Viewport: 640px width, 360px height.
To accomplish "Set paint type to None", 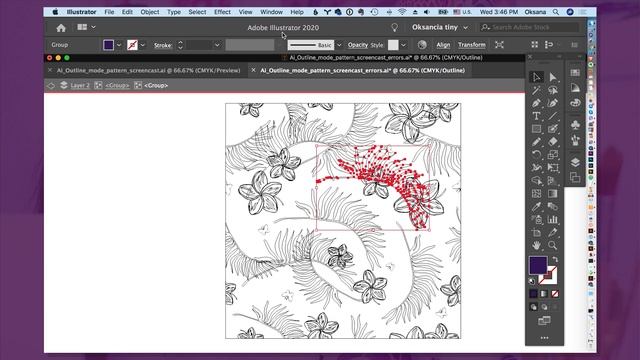I will click(x=555, y=293).
